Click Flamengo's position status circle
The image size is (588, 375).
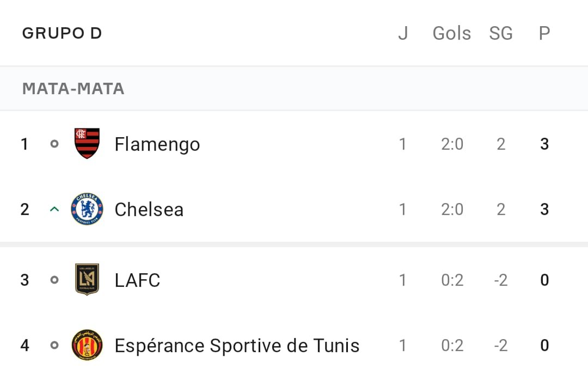[x=54, y=144]
